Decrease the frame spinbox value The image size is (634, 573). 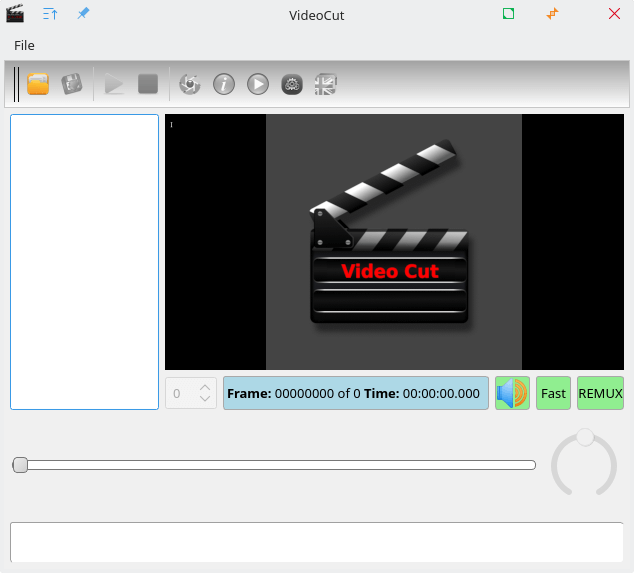point(205,399)
